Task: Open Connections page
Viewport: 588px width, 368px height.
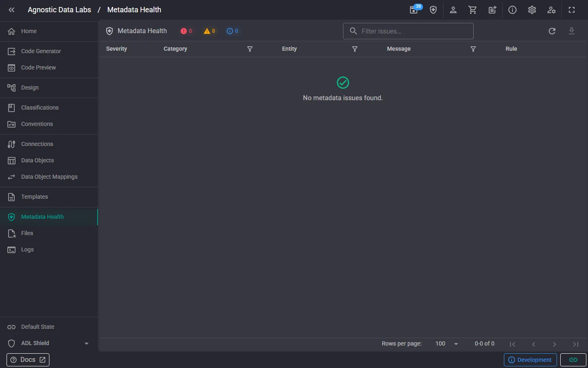Action: (49, 144)
